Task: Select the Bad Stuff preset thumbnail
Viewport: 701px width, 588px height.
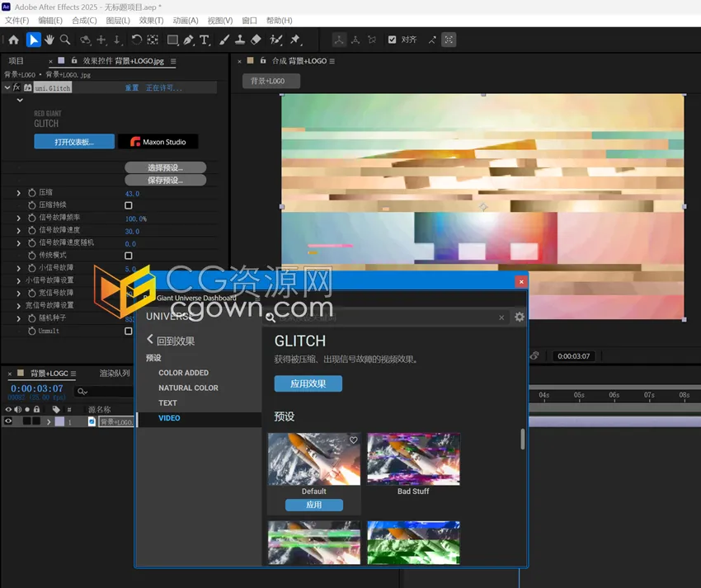Action: pos(413,459)
